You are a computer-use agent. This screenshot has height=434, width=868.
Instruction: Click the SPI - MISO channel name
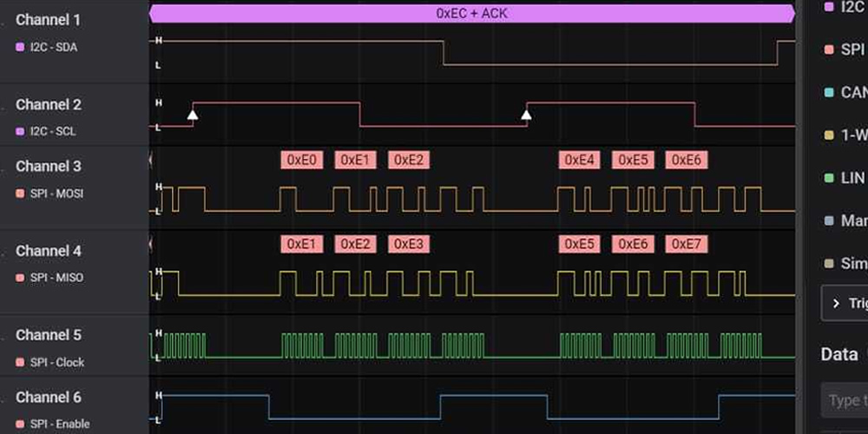57,278
